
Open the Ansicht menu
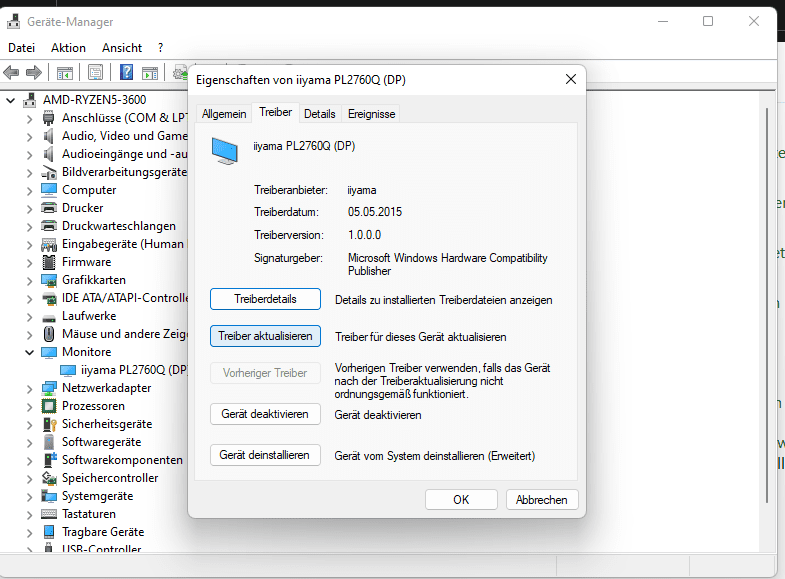point(122,48)
